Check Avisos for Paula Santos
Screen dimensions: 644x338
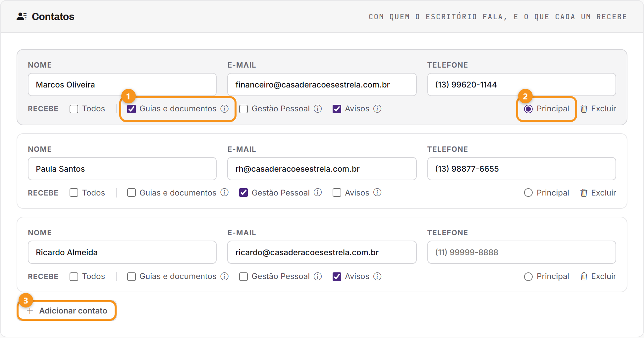337,193
